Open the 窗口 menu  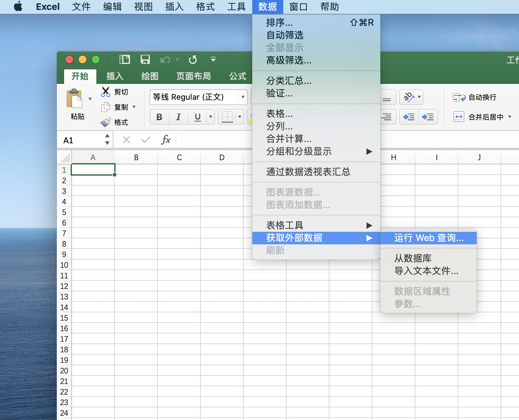click(x=298, y=7)
